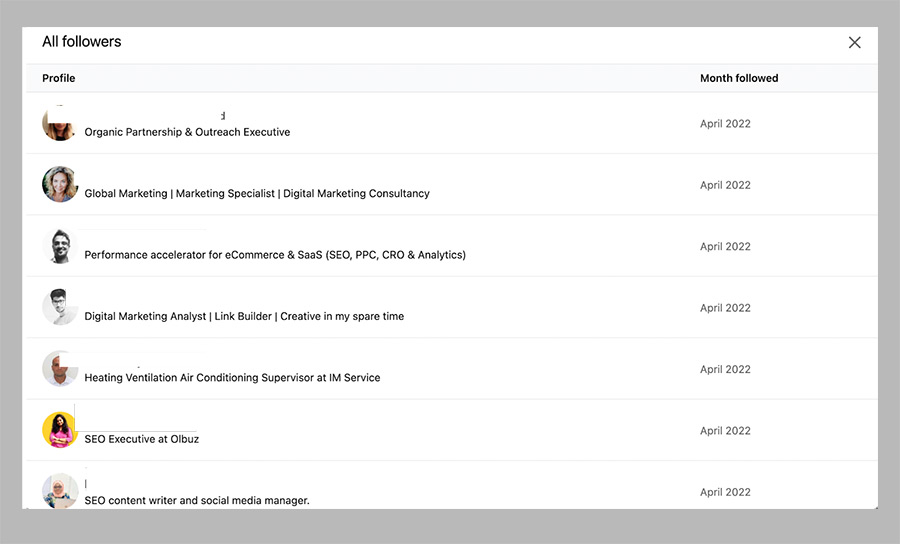This screenshot has height=544, width=900.
Task: Click April 2022 in SEO Executive at Olbuz row
Action: point(725,431)
